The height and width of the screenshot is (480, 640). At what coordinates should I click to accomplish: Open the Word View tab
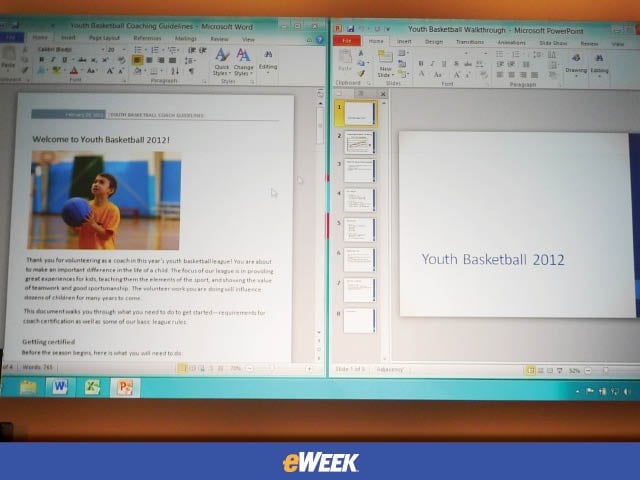point(248,40)
